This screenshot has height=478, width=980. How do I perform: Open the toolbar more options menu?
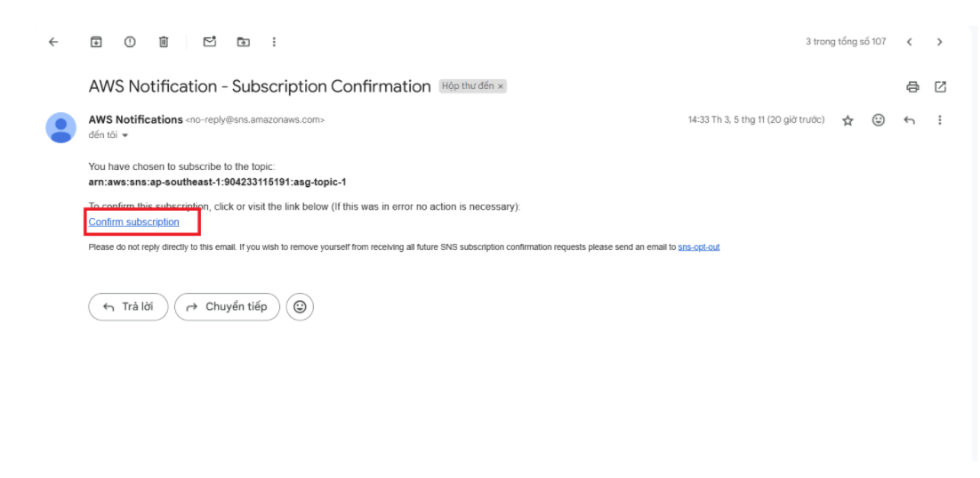point(274,42)
